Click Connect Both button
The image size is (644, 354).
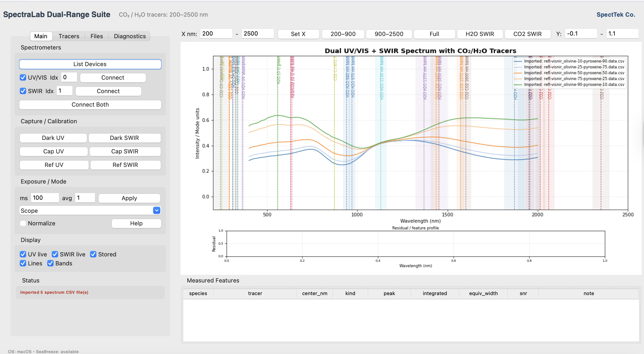click(90, 105)
